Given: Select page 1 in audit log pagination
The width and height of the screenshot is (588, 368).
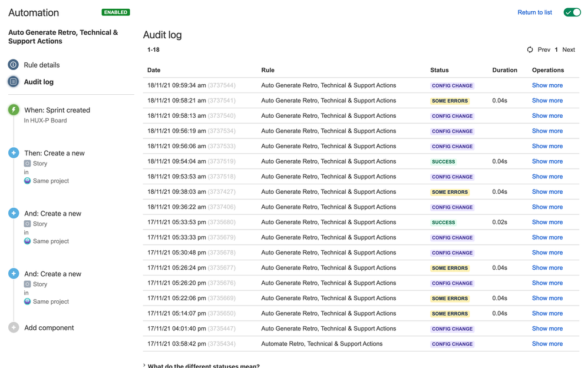Looking at the screenshot, I should click(556, 50).
